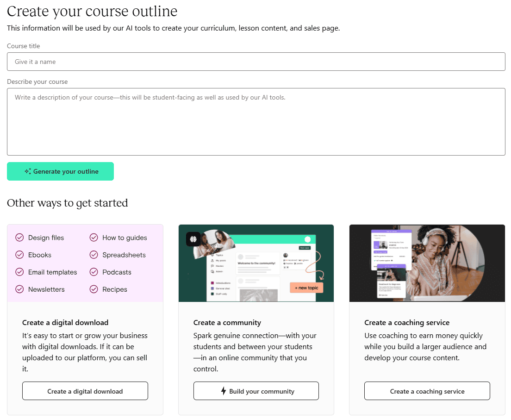
Task: Click checkmark icon beside Design files
Action: pos(19,238)
